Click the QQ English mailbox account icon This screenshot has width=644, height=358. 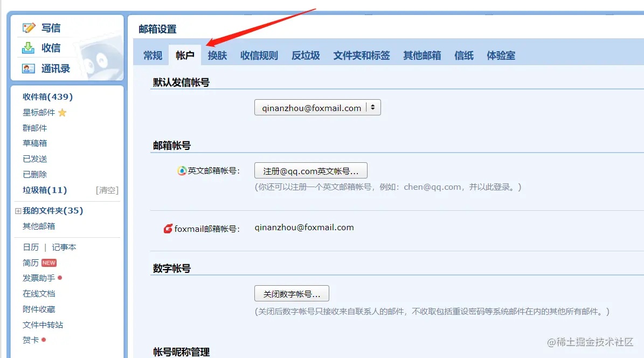coord(182,170)
